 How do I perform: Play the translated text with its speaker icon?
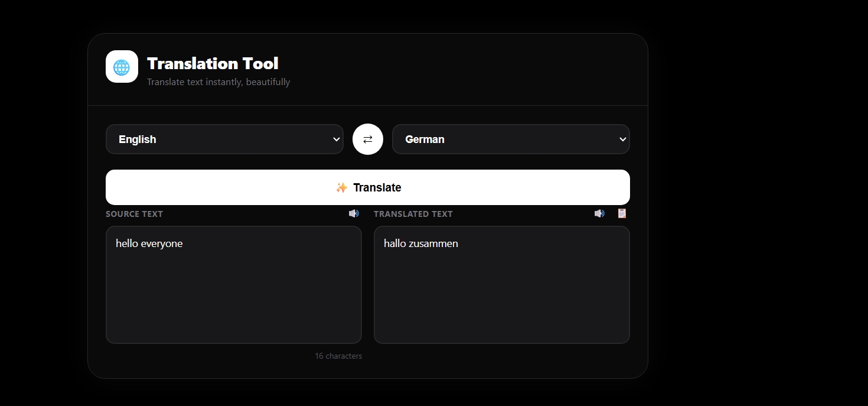(x=599, y=213)
